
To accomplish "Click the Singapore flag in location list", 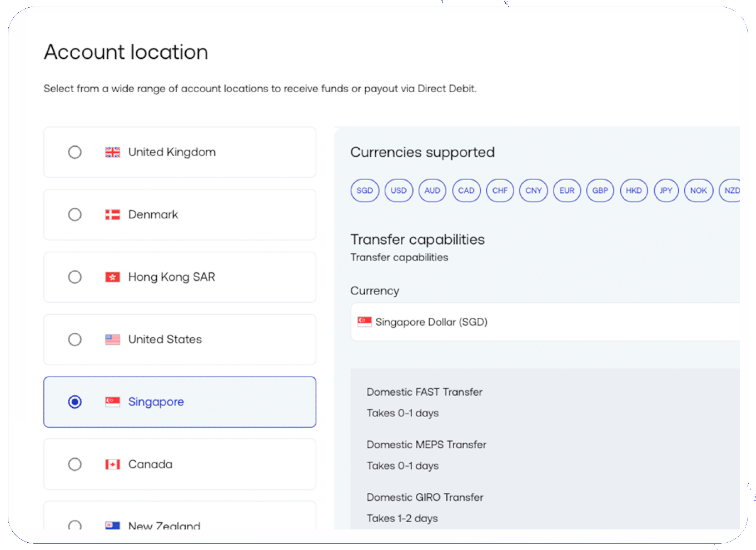I will tap(112, 402).
